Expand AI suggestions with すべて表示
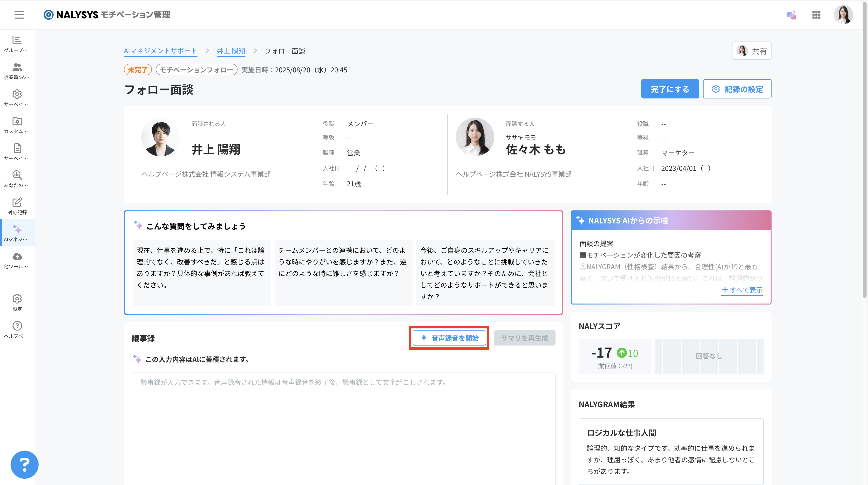Viewport: 868px width, 485px height. pos(742,290)
